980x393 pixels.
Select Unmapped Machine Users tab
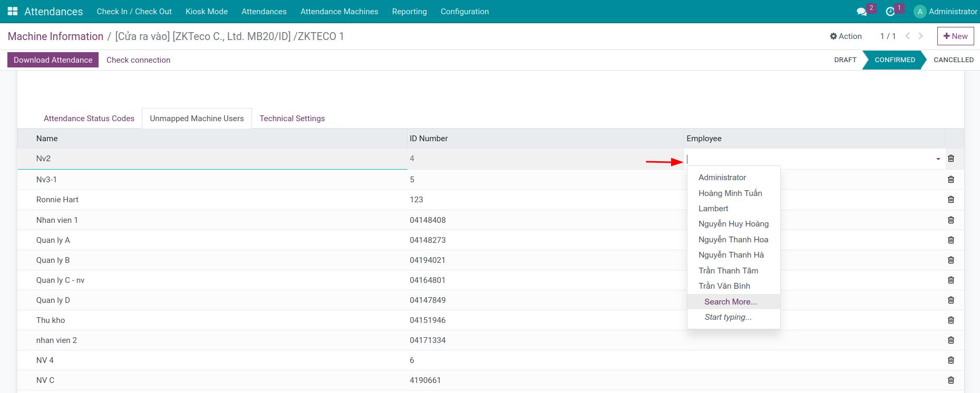coord(197,119)
